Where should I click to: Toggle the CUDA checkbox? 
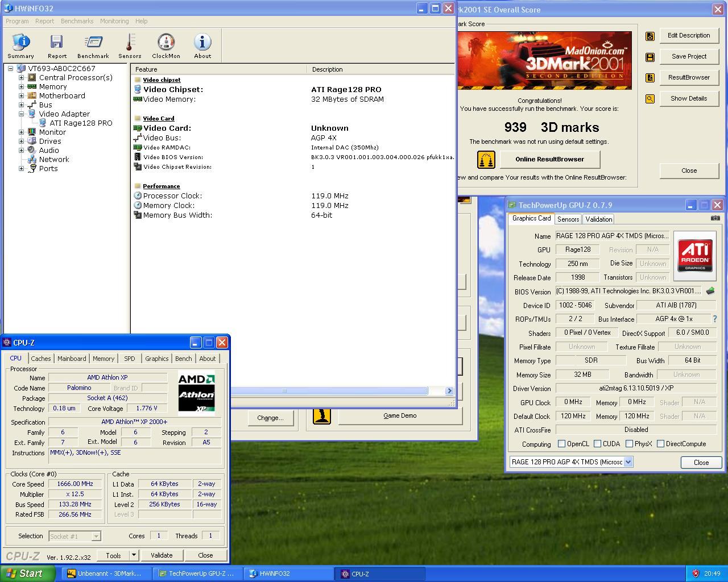(598, 444)
